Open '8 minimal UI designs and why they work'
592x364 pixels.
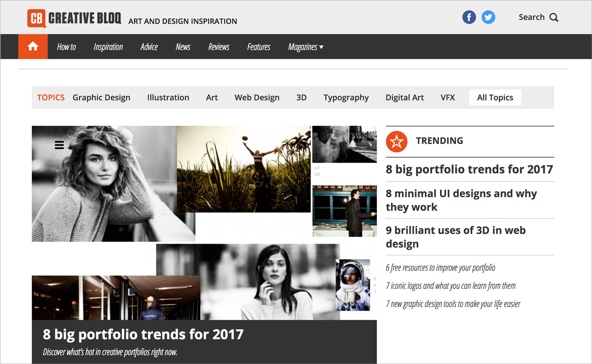tap(461, 200)
